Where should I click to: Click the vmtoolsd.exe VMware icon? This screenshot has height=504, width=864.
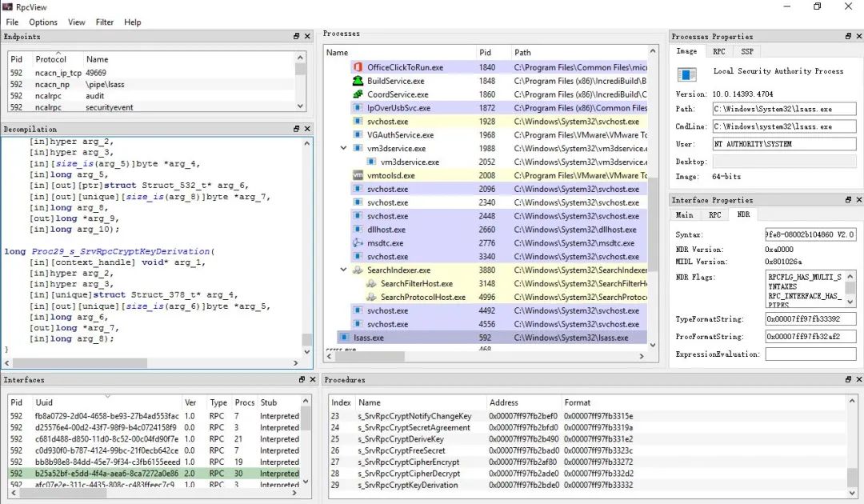[358, 175]
